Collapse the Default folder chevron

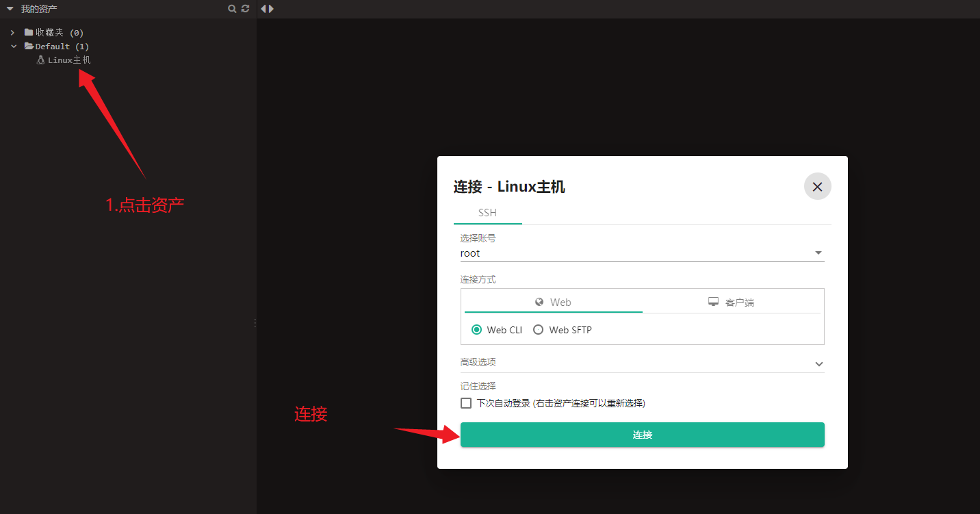click(x=14, y=47)
